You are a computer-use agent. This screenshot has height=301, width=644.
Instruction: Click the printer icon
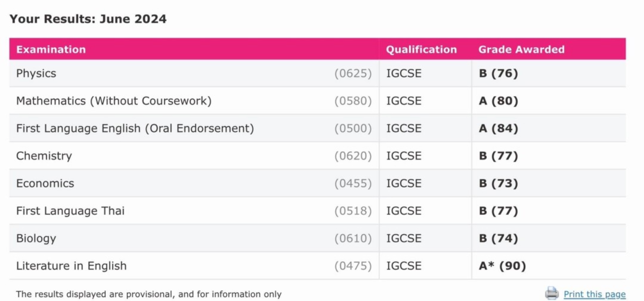click(552, 293)
